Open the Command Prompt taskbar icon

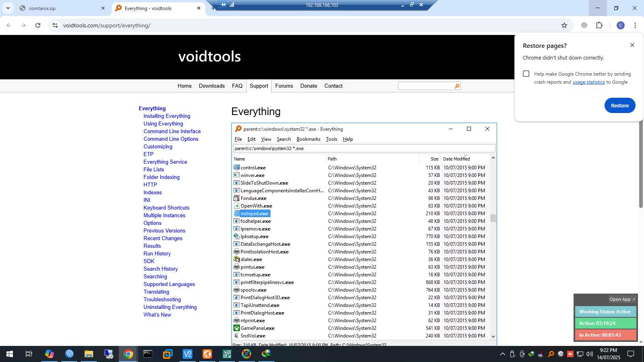pyautogui.click(x=148, y=354)
